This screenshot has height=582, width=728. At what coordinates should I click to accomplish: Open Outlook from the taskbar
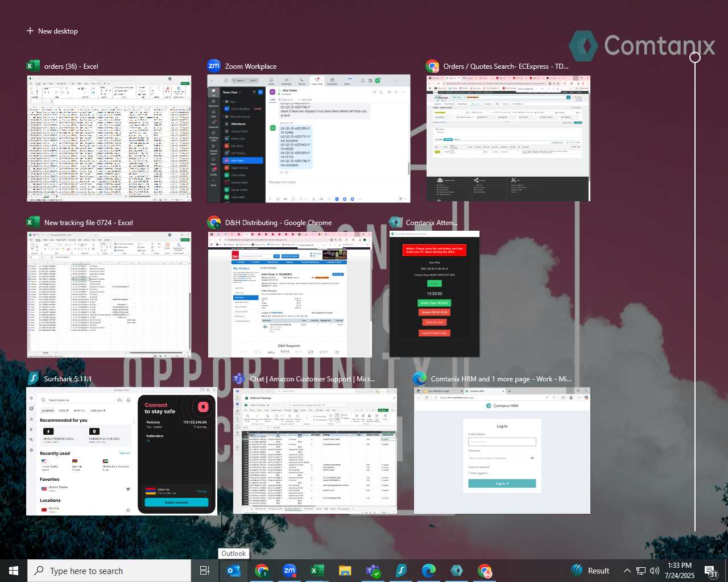[233, 571]
